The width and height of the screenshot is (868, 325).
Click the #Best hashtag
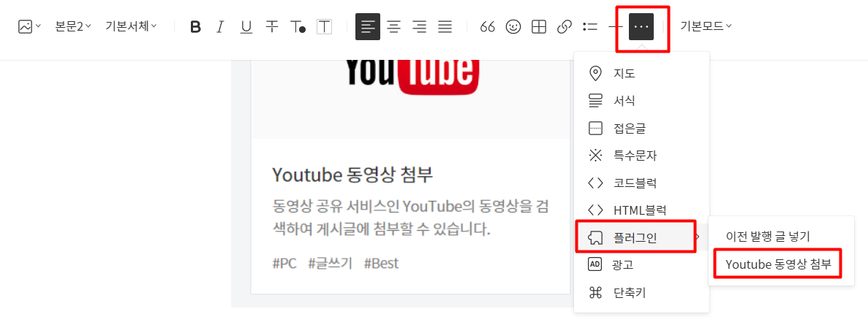tap(381, 263)
